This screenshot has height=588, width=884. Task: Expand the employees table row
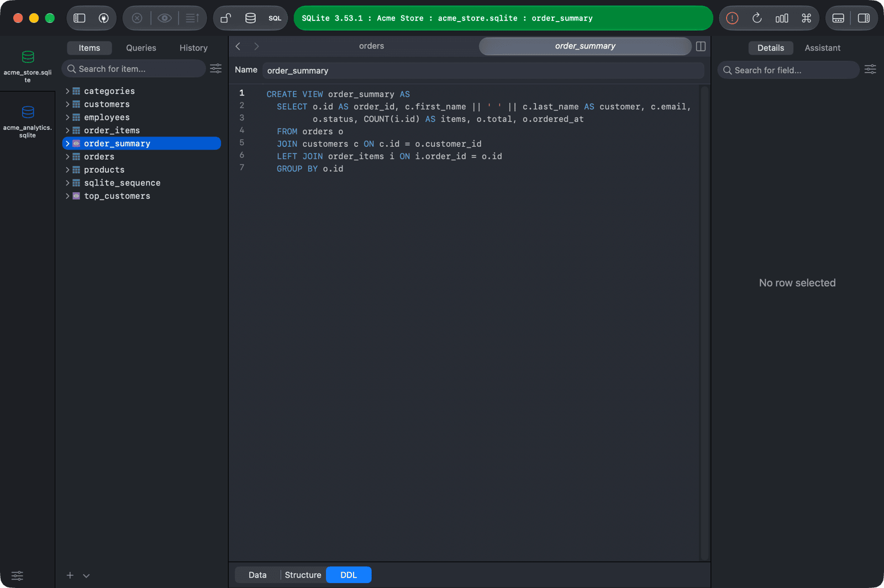coord(67,118)
